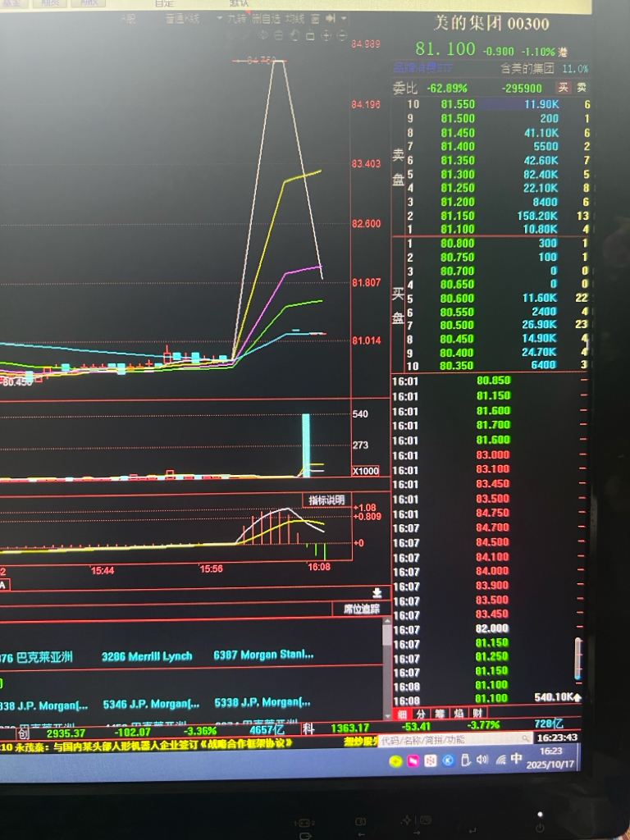This screenshot has height=840, width=630.
Task: Click the X1000 volume scale label
Action: point(365,471)
